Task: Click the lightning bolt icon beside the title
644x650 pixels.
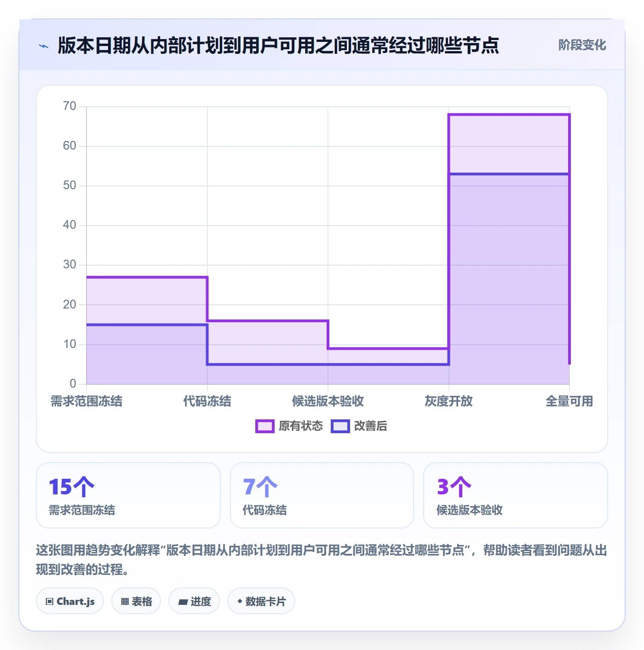Action: (x=44, y=46)
